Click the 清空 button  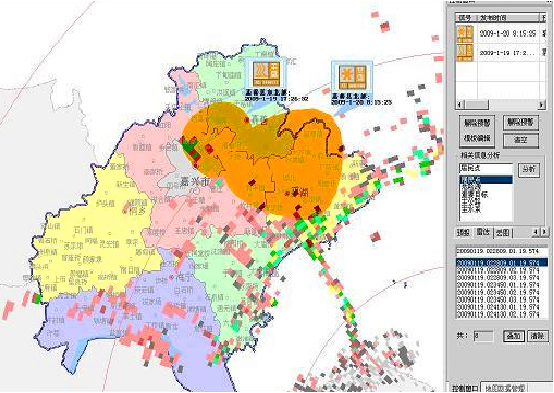[521, 140]
